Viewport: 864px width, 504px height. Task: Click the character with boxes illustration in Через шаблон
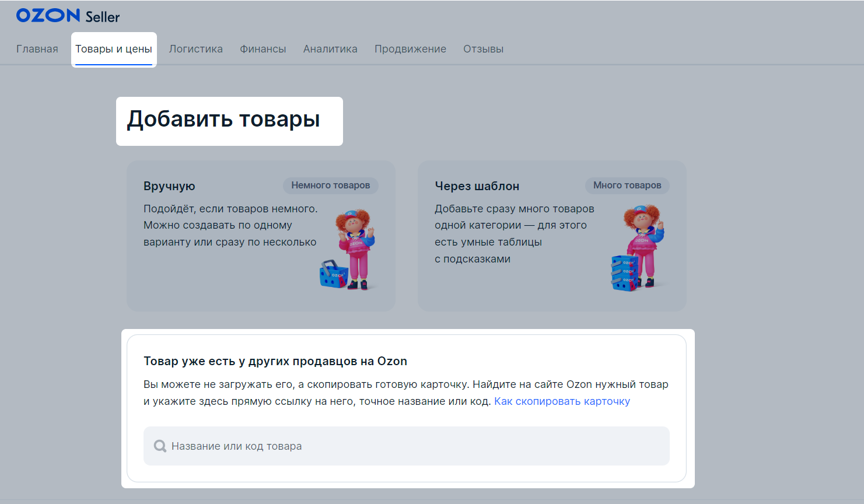[638, 248]
